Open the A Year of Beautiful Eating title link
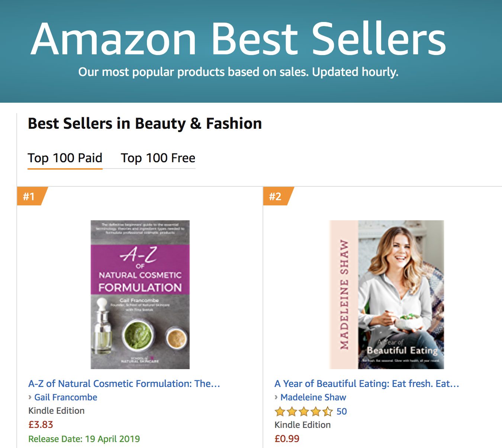Image resolution: width=502 pixels, height=448 pixels. tap(367, 384)
